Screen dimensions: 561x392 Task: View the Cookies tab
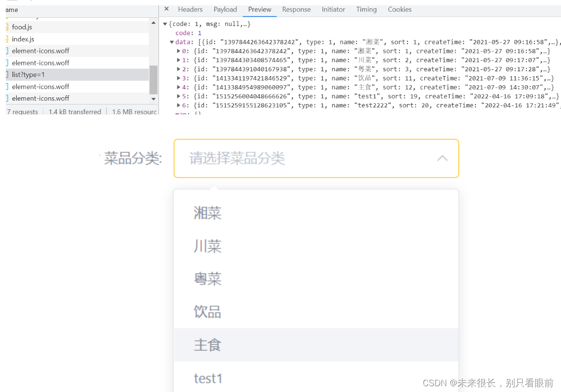pyautogui.click(x=400, y=9)
